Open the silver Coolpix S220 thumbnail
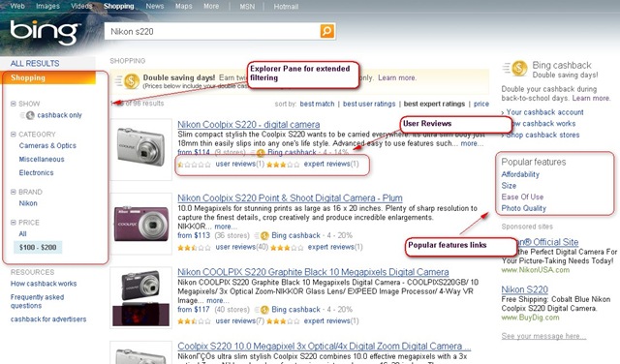The height and width of the screenshot is (364, 620). point(141,146)
